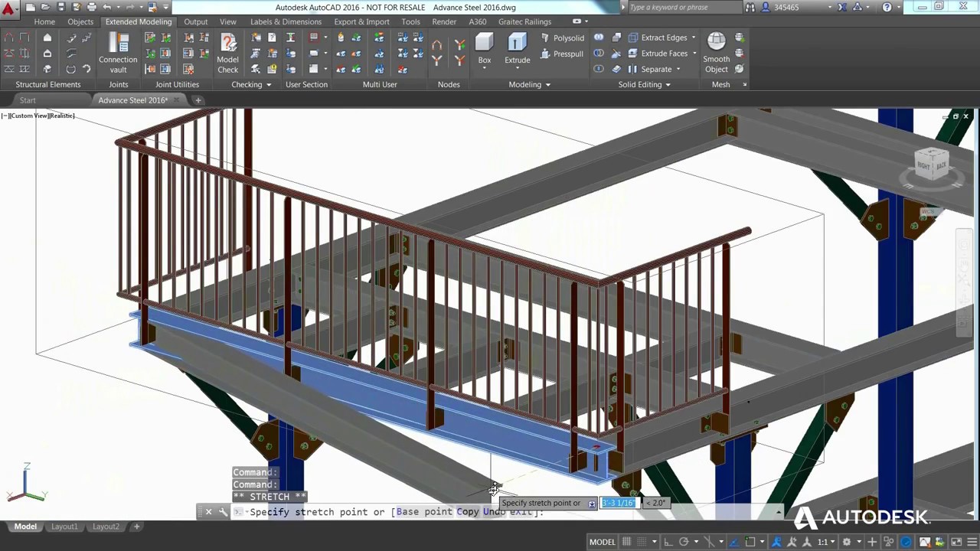
Task: Expand the Checking panel dropdown
Action: pyautogui.click(x=268, y=85)
